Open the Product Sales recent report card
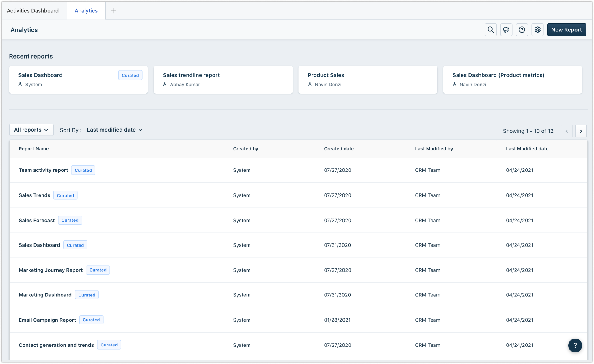Screen dimensions: 594x364 point(368,79)
